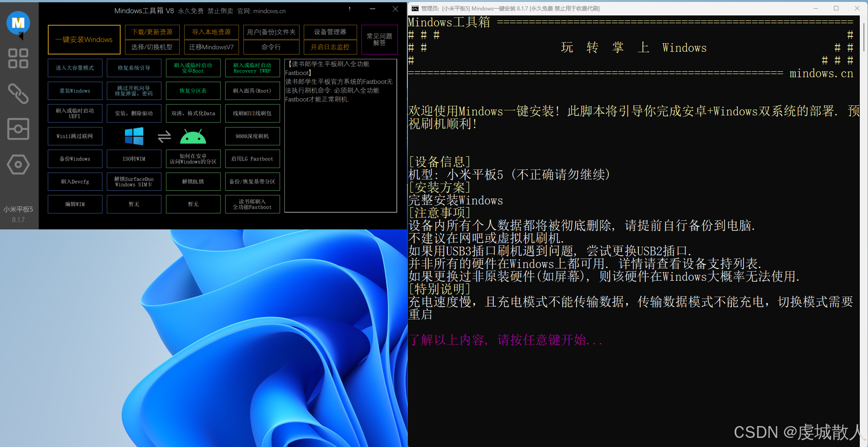Screen dimensions: 868x447
Task: Click the Windows logo icon
Action: coord(134,136)
